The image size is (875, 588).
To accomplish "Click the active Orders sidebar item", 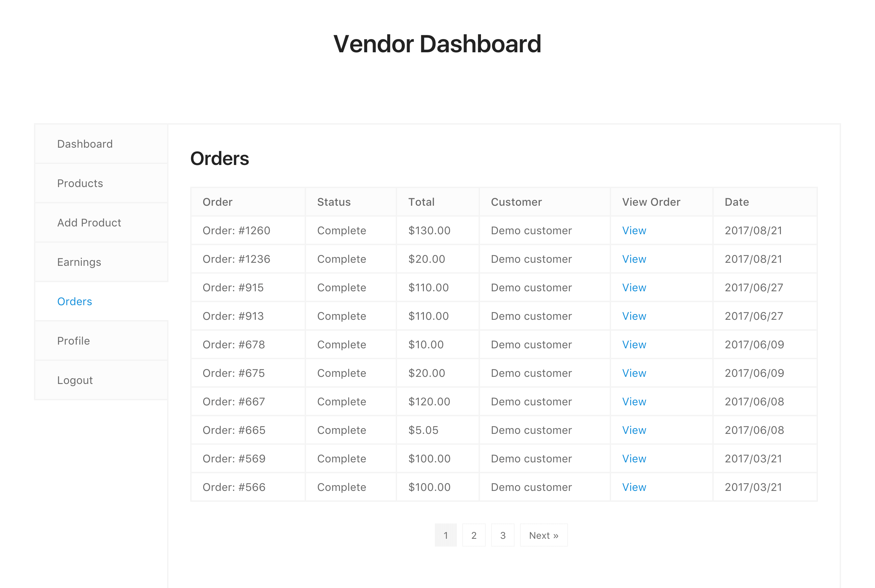I will [x=75, y=301].
